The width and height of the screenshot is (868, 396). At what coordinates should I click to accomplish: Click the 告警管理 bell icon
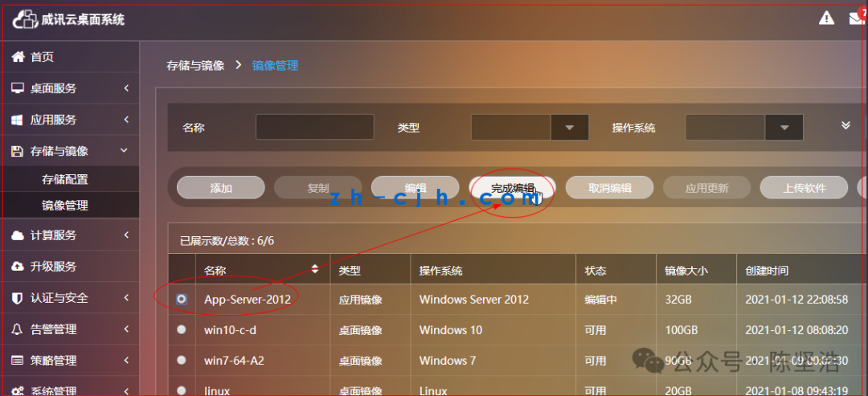click(x=17, y=329)
